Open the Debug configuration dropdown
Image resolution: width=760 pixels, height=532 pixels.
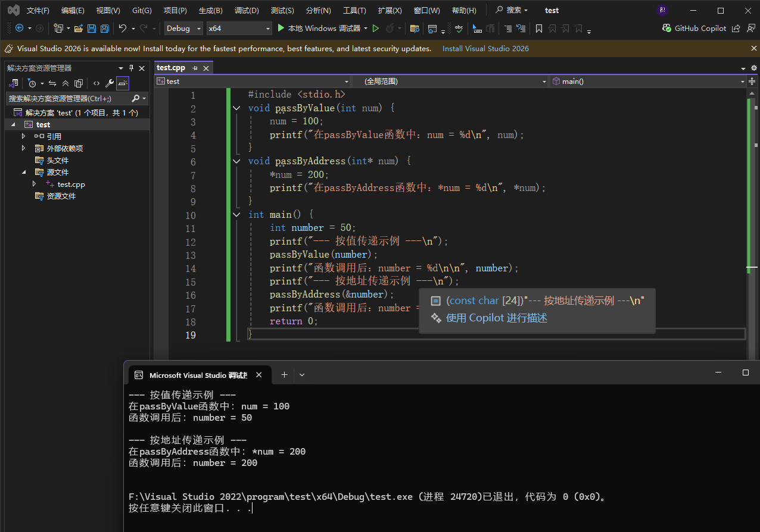coord(184,28)
